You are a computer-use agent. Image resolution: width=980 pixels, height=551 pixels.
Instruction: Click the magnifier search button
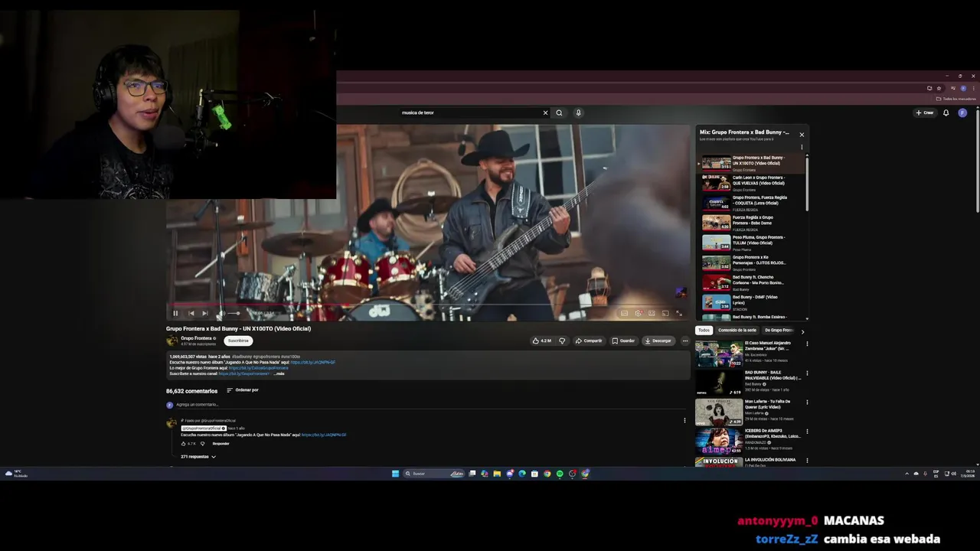tap(559, 112)
